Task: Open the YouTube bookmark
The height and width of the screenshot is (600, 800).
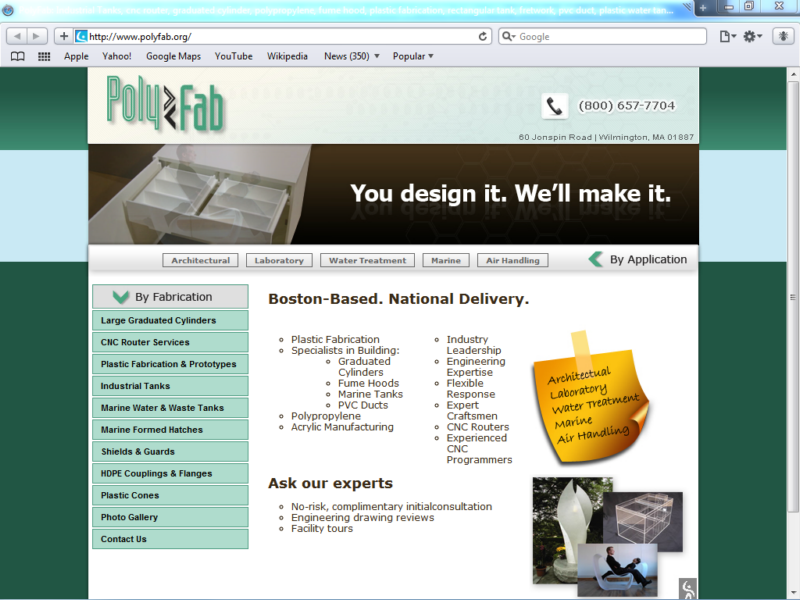Action: coord(234,56)
